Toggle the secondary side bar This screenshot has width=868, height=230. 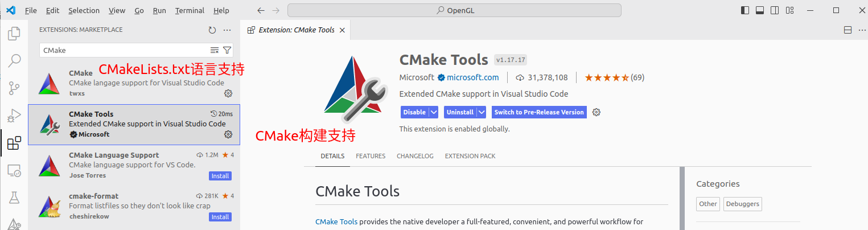(775, 10)
